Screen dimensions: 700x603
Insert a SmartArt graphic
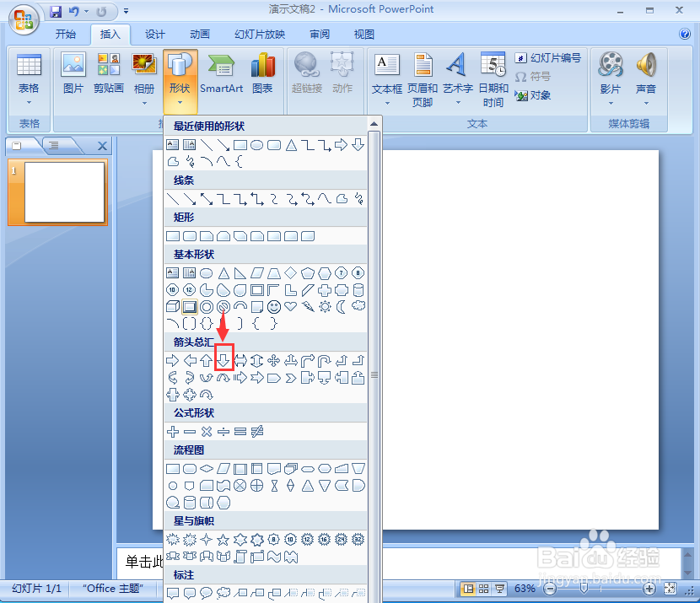222,74
